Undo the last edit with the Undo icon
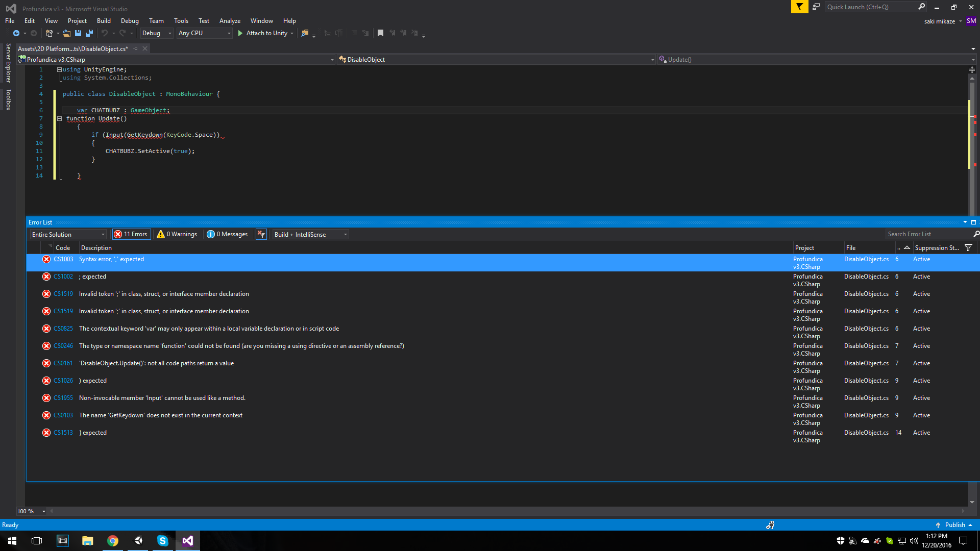This screenshot has height=551, width=980. (x=105, y=33)
